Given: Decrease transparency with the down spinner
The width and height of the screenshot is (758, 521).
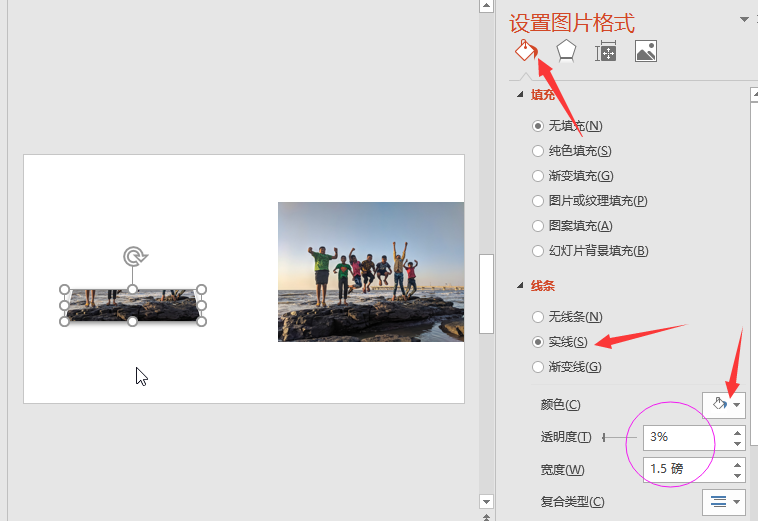Looking at the screenshot, I should (737, 444).
